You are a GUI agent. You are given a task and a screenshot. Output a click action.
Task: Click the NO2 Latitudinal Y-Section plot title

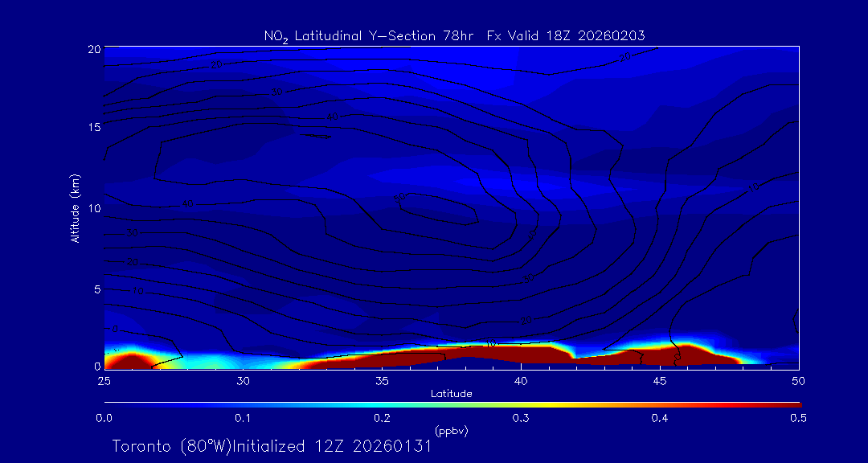tap(454, 35)
